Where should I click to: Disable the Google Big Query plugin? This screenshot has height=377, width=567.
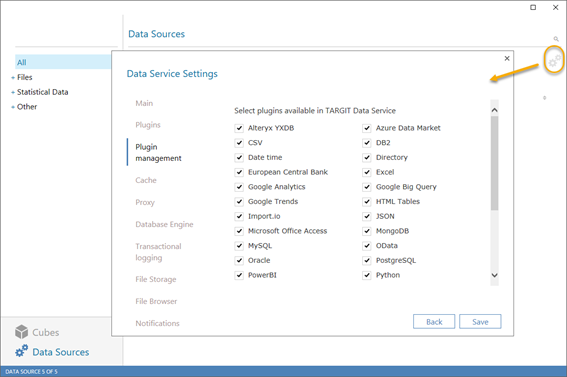coord(367,187)
